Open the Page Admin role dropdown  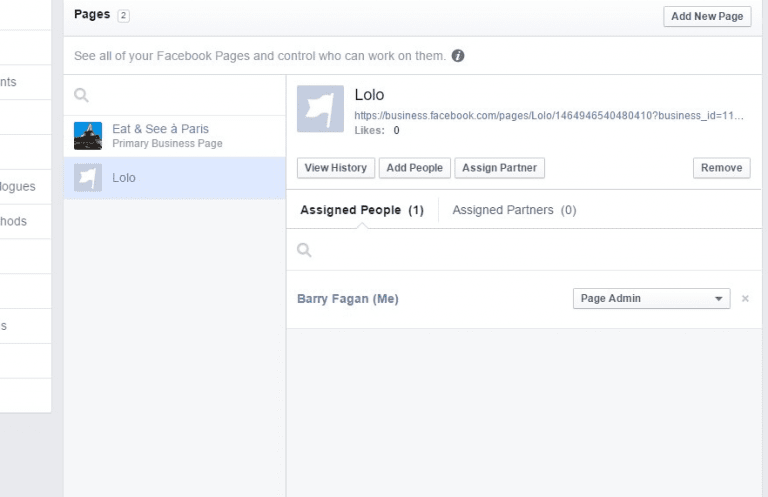tap(651, 298)
